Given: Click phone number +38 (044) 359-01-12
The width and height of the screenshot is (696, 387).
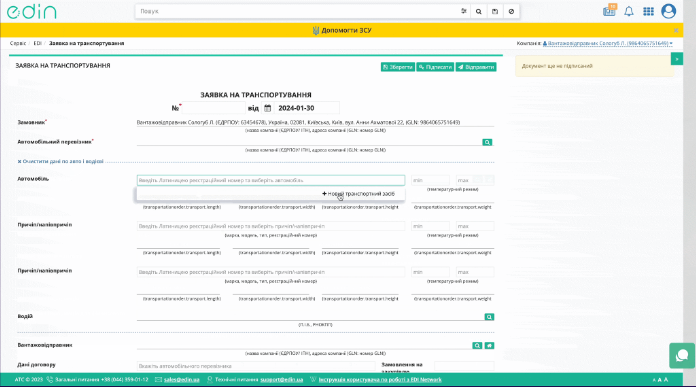Looking at the screenshot, I should [125, 379].
